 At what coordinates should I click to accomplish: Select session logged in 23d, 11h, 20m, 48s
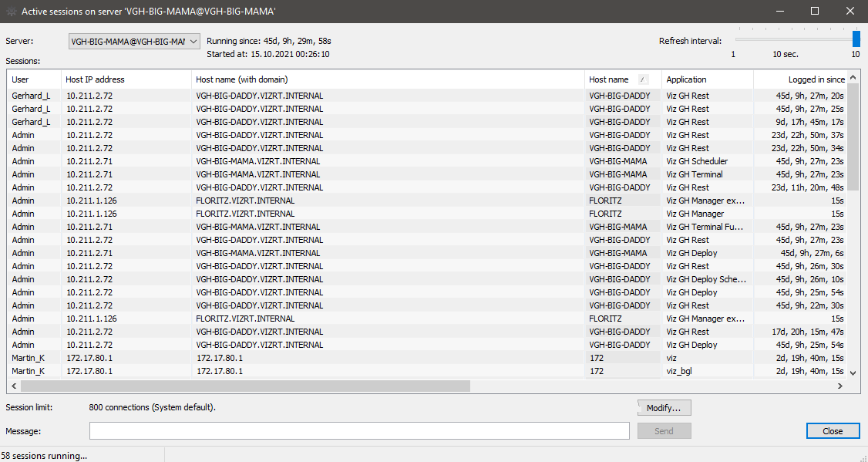[427, 187]
